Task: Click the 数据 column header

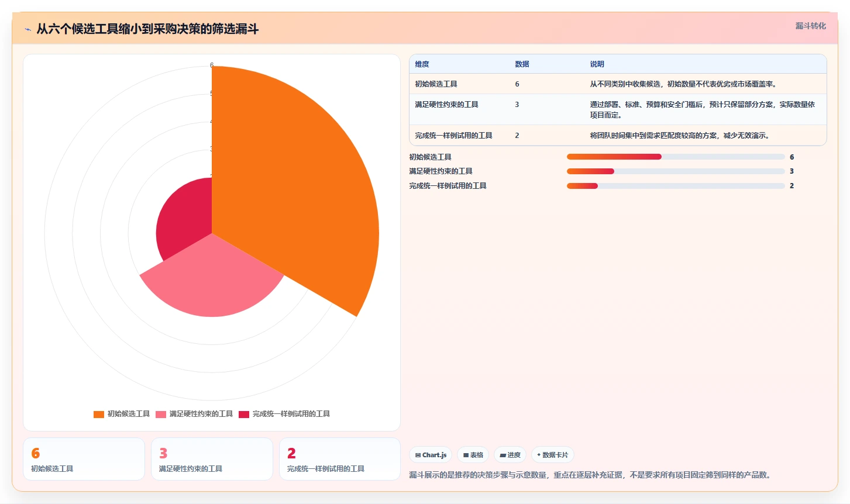Action: tap(522, 64)
